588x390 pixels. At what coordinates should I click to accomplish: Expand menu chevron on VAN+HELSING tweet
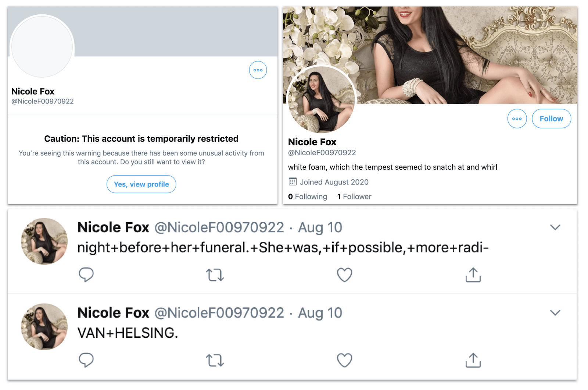(555, 313)
